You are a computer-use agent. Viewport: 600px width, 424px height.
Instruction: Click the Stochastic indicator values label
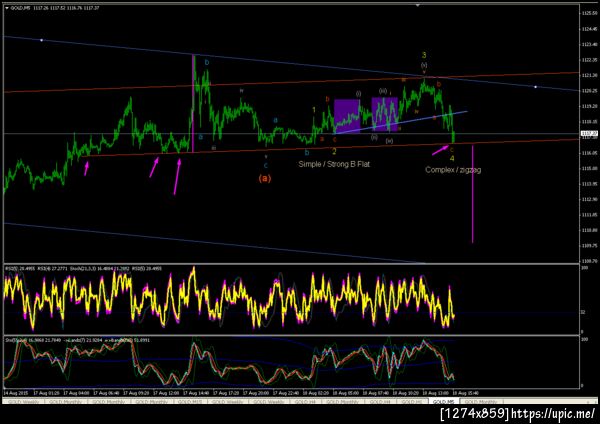click(x=77, y=340)
